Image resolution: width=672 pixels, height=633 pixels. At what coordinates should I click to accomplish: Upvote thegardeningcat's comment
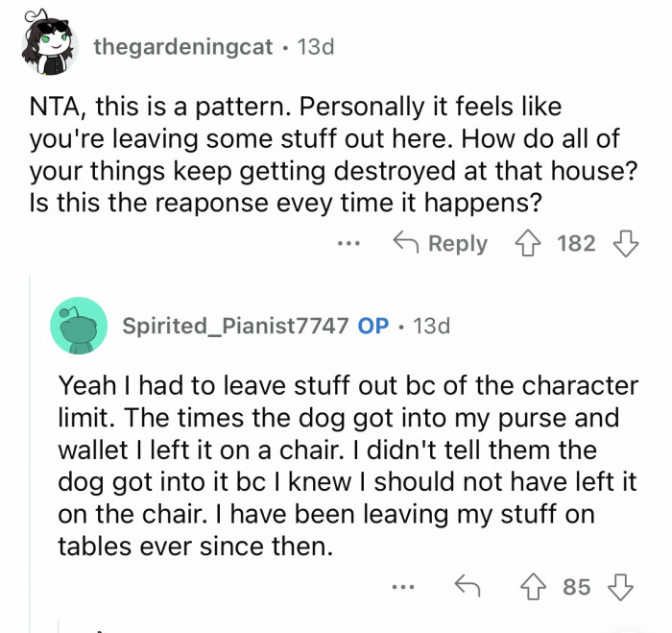coord(526,244)
